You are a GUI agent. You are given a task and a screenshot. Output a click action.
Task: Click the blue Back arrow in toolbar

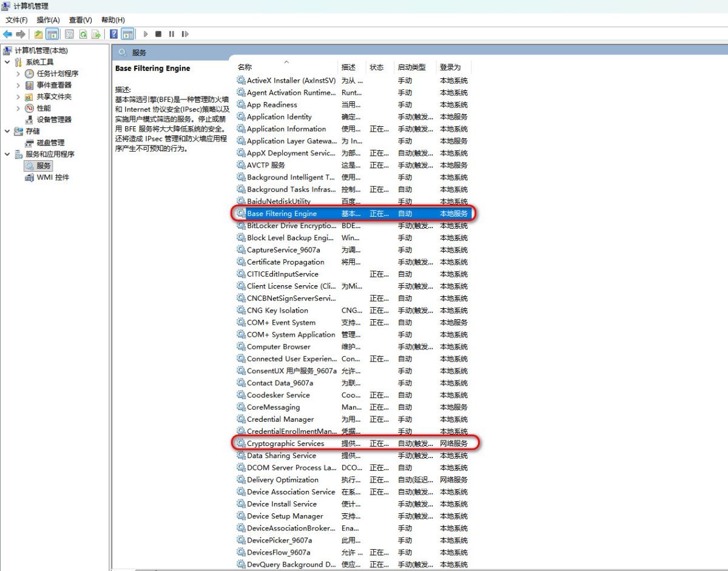tap(8, 35)
